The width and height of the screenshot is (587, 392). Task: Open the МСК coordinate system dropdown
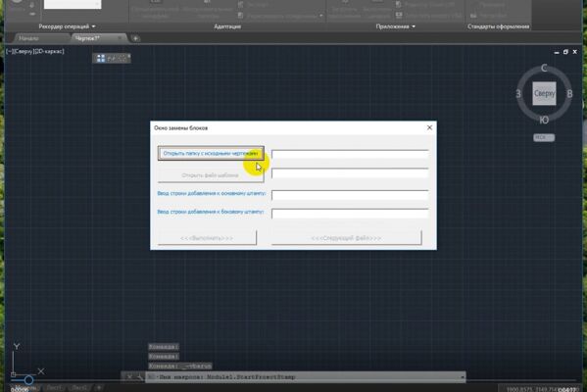coord(544,137)
